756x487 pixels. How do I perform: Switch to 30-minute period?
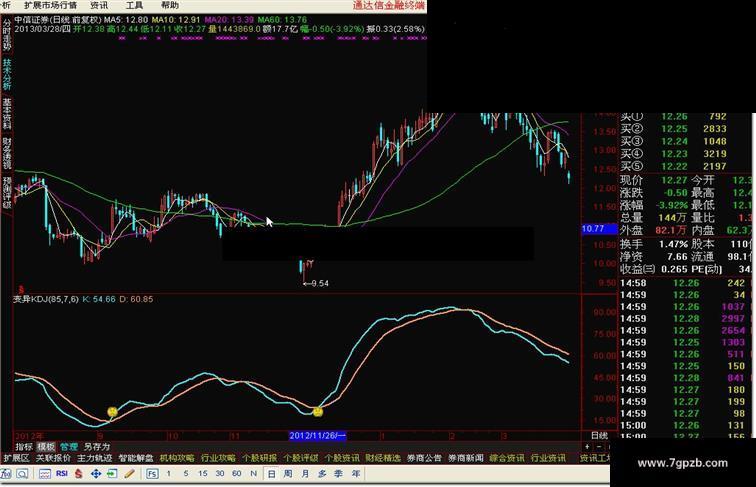[220, 473]
